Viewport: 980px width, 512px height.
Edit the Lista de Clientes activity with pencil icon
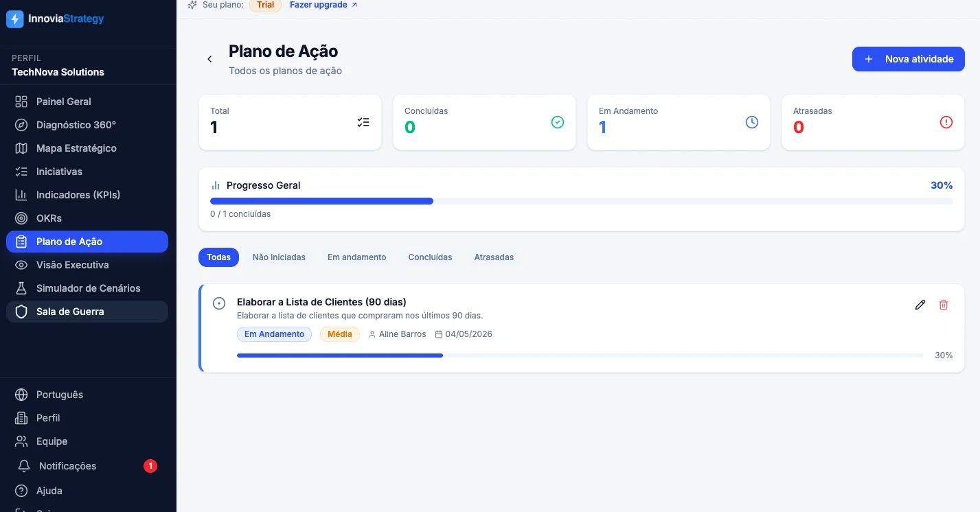(x=920, y=305)
